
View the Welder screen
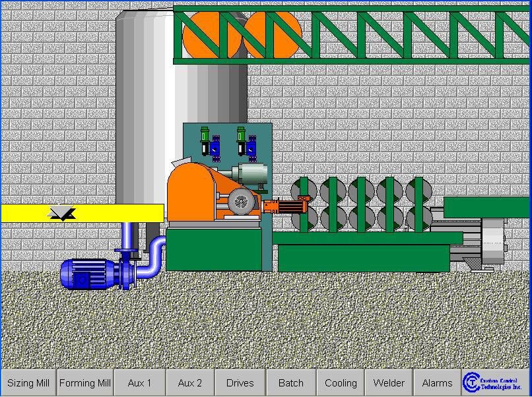pyautogui.click(x=389, y=382)
